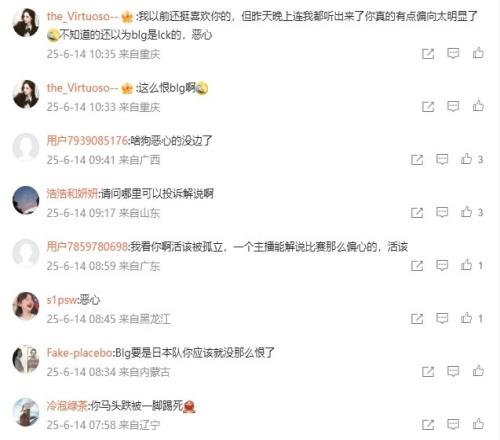Reply to 用户7859780698's comment
Viewport: 500px width, 440px height.
442,265
